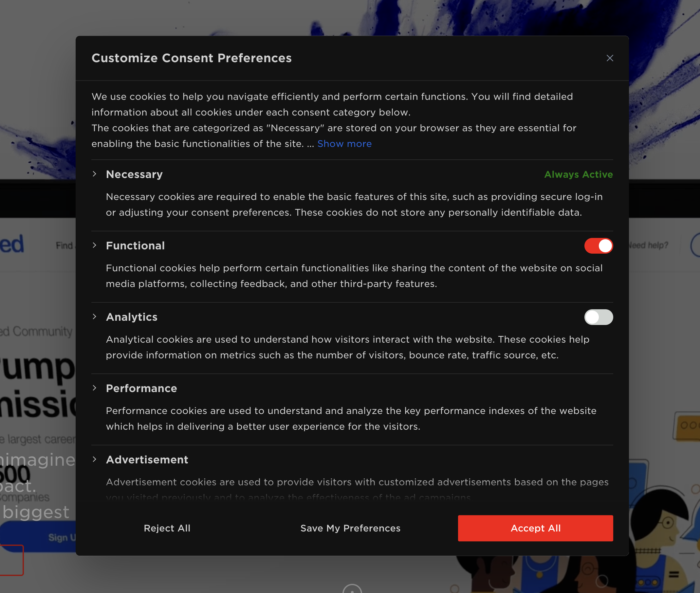
Task: Click the Advertisement category heading
Action: [x=147, y=459]
